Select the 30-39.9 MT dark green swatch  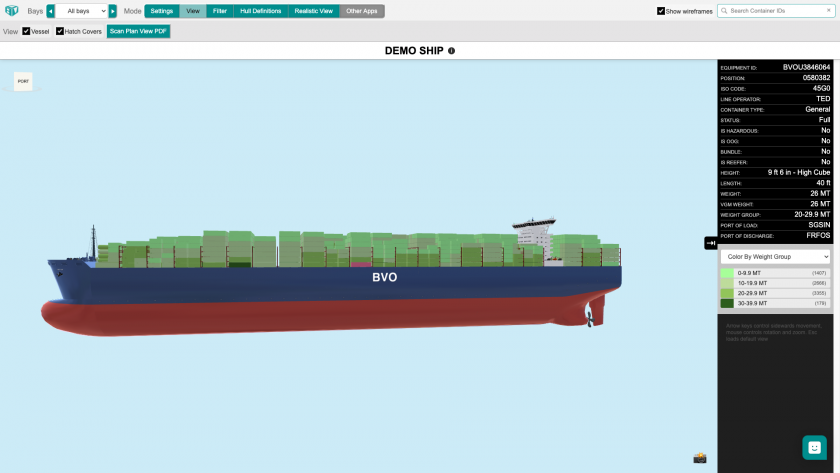point(727,303)
